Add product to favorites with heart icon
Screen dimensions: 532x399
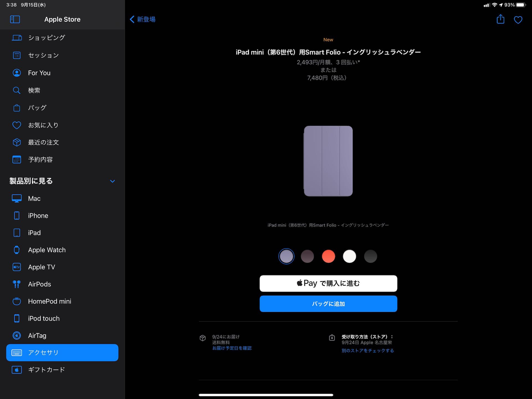pos(518,20)
